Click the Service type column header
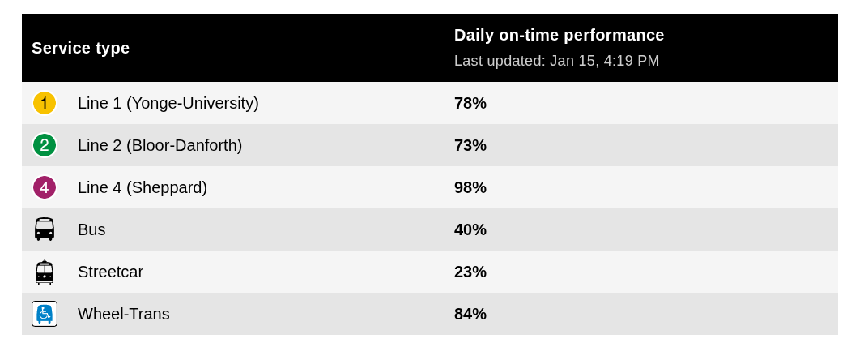The image size is (868, 343). tap(80, 48)
